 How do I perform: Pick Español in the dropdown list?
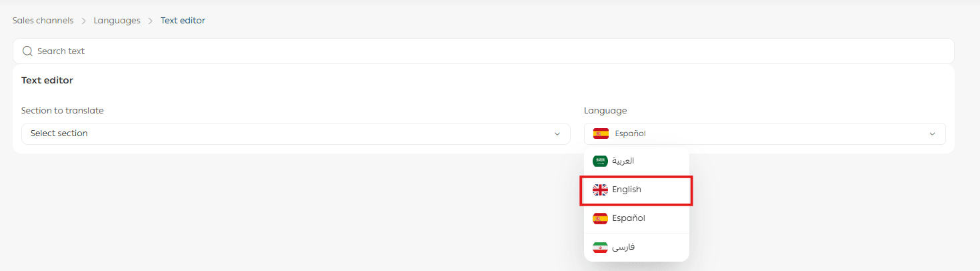tap(628, 218)
